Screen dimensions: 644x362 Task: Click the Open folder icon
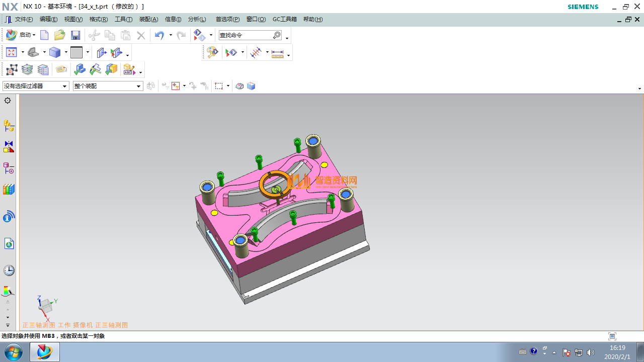[x=59, y=35]
